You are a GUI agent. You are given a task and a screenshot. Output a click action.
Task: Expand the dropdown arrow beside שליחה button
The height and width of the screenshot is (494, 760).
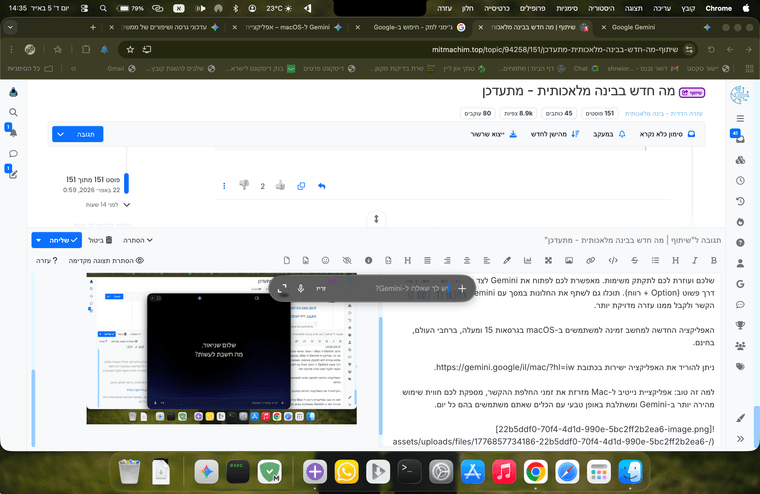[39, 240]
